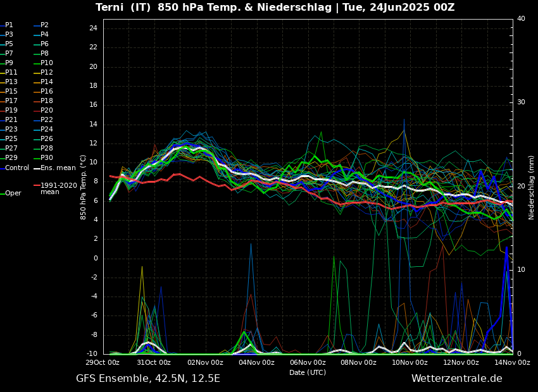Click the 14Nov 00z date tick label
This screenshot has height=392, width=538.
click(x=511, y=362)
